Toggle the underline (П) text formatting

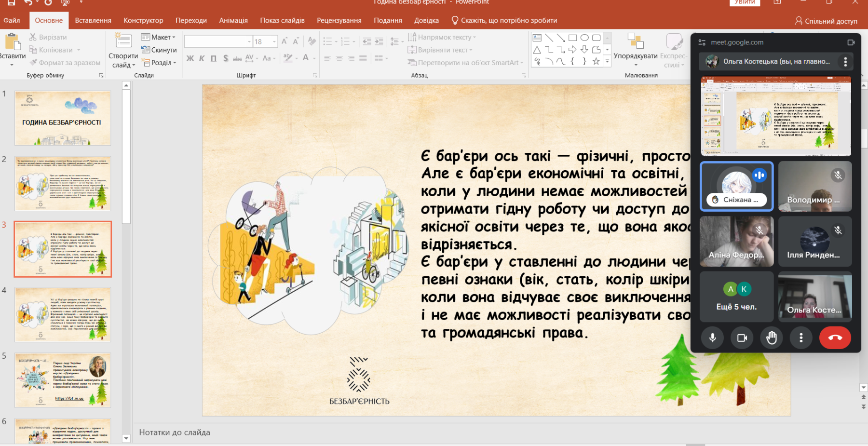[214, 58]
